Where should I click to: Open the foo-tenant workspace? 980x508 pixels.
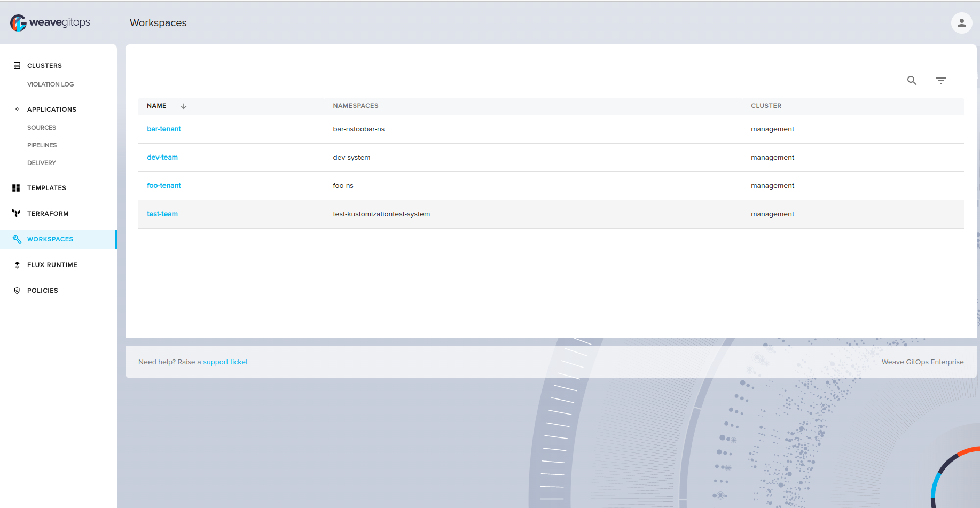point(164,186)
